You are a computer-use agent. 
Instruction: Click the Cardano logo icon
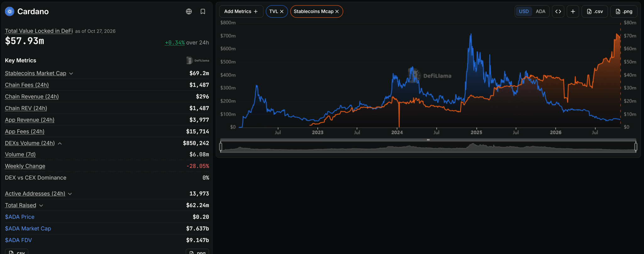coord(10,12)
